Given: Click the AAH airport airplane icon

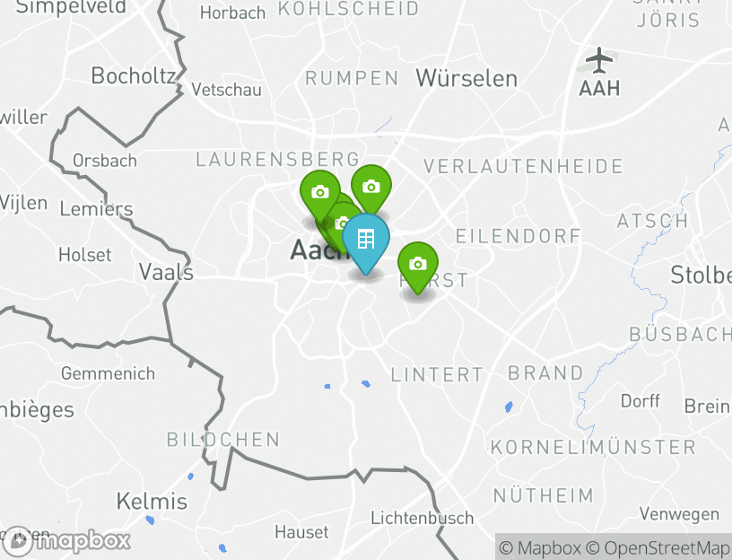Looking at the screenshot, I should coord(599,60).
